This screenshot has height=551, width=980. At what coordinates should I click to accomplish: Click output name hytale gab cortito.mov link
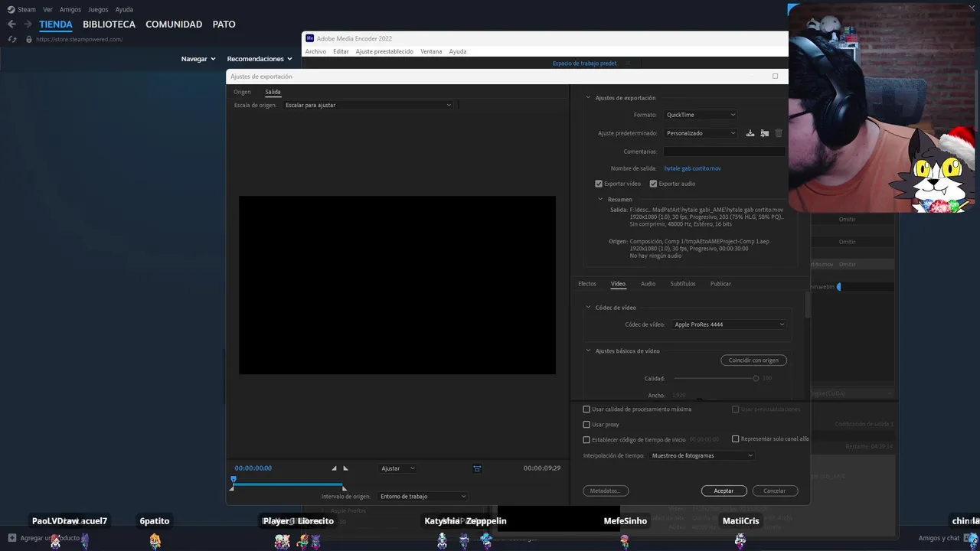click(692, 168)
